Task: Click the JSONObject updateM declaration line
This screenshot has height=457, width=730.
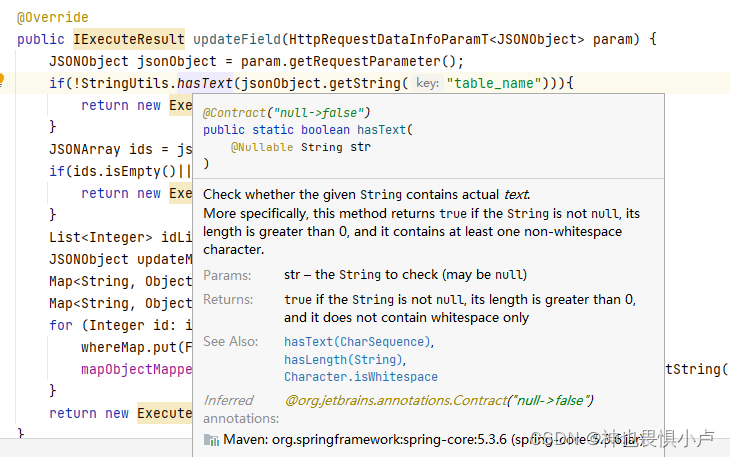Action: 120,259
